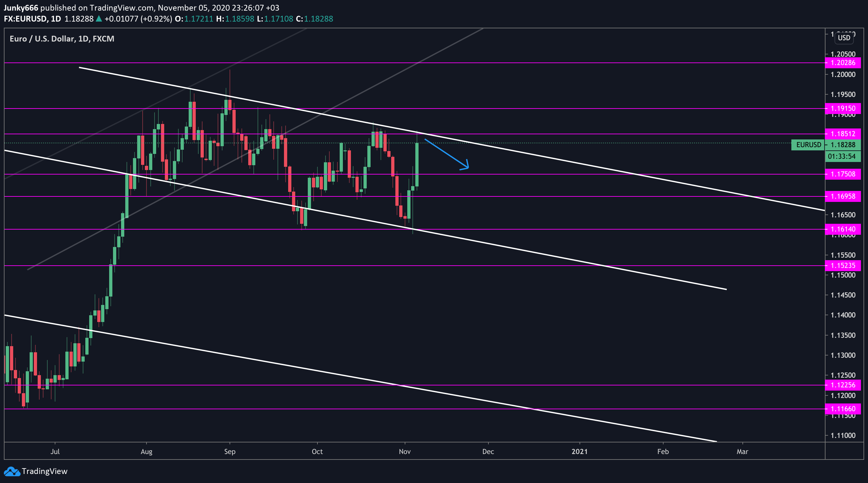Click the Euro / U.S. Dollar chart title
Viewport: 868px width, 483px height.
point(62,39)
